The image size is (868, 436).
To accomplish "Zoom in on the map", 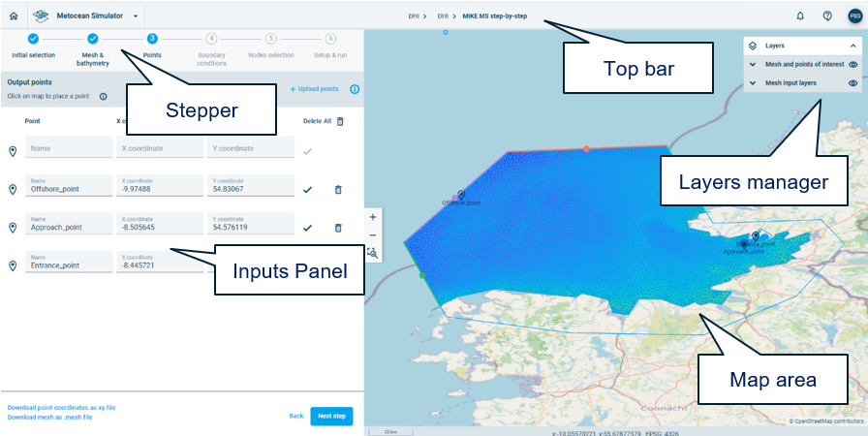I will click(373, 217).
